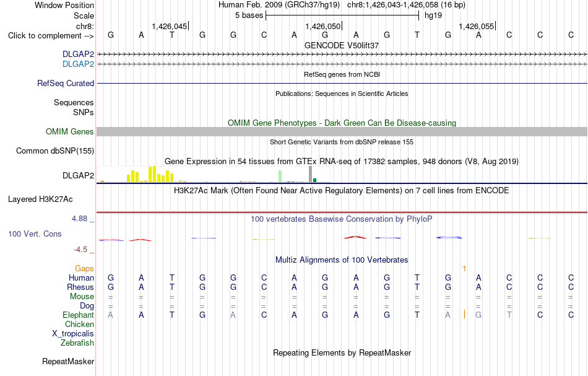
Task: Click the chr8:1,426,043-1,426,058 position text
Action: click(406, 5)
